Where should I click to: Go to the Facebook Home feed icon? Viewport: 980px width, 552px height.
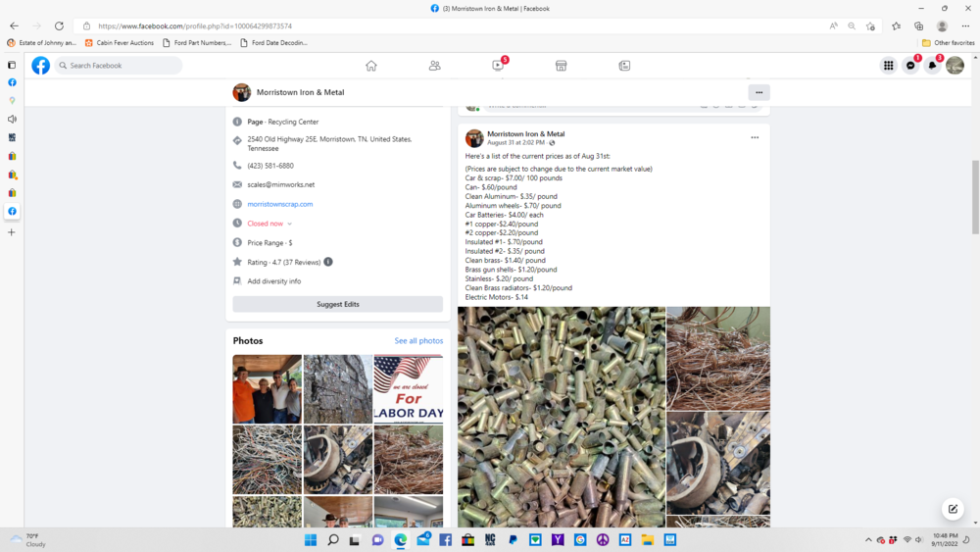[x=371, y=66]
